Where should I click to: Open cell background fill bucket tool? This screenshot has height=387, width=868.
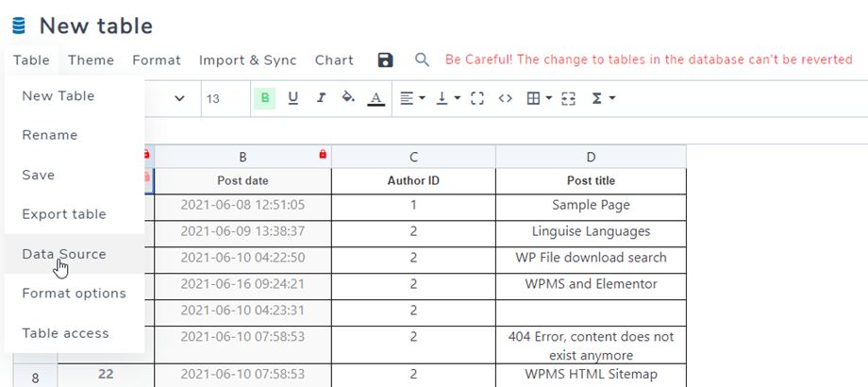[348, 97]
